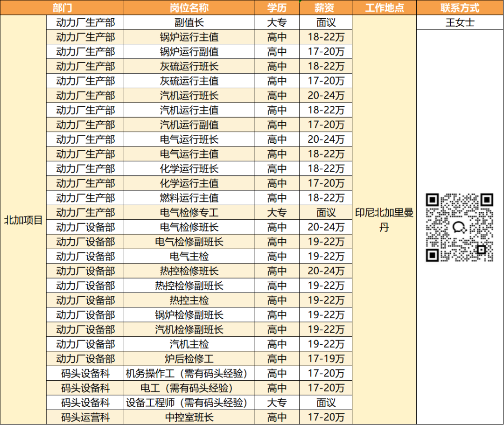Image resolution: width=504 pixels, height=425 pixels.
Task: Select the 热控检修副班长 cell
Action: [189, 286]
